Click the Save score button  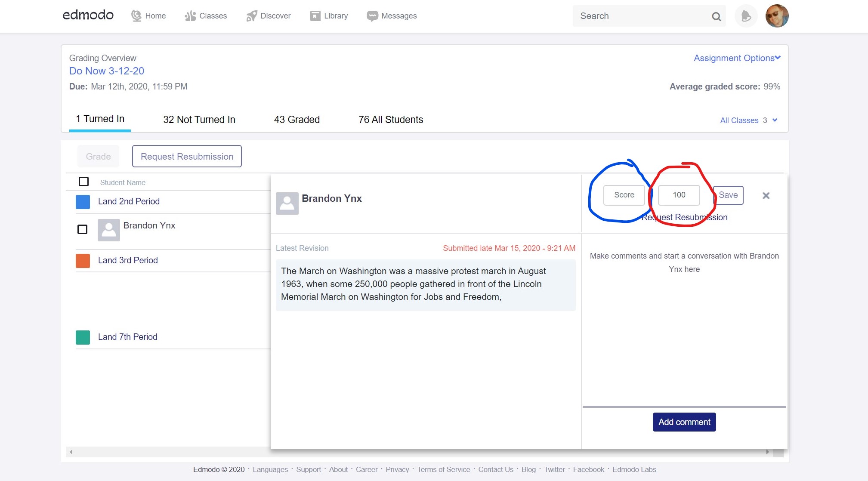click(x=728, y=195)
